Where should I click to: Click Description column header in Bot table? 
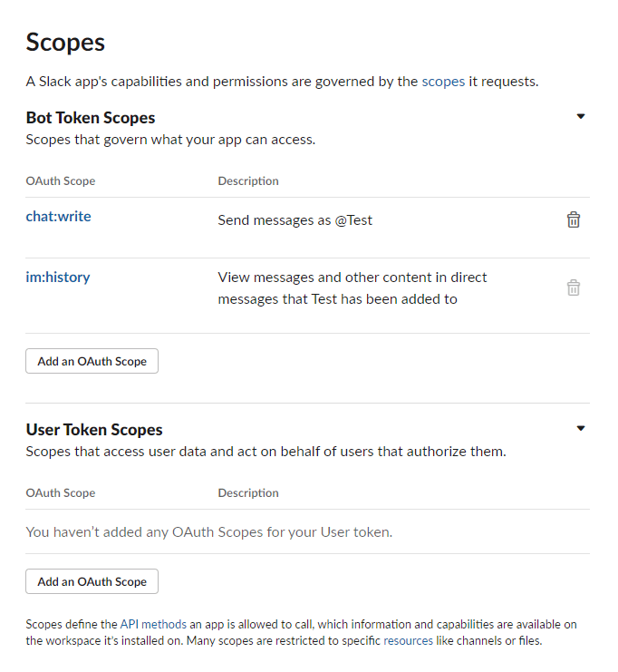248,180
